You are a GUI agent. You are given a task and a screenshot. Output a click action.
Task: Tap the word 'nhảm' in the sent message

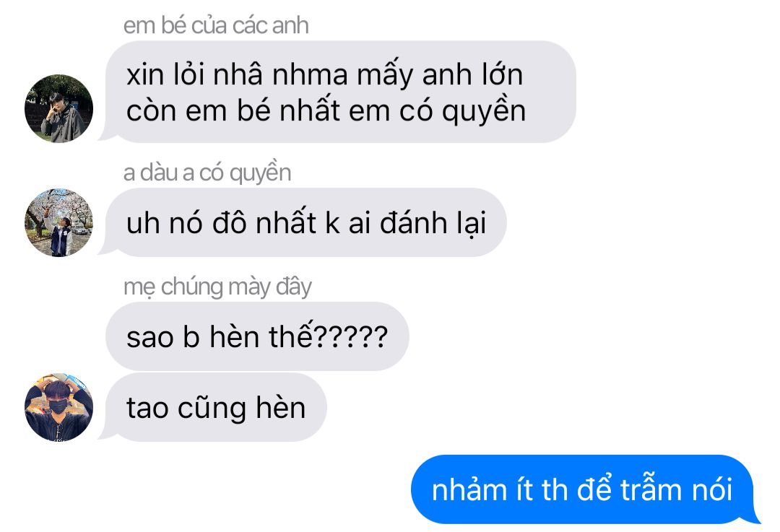pos(469,488)
